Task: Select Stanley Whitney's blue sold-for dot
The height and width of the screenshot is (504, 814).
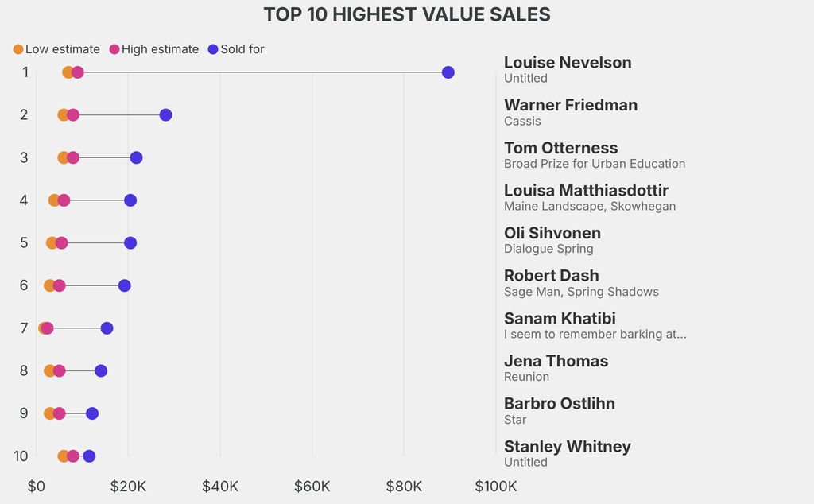Action: tap(89, 456)
